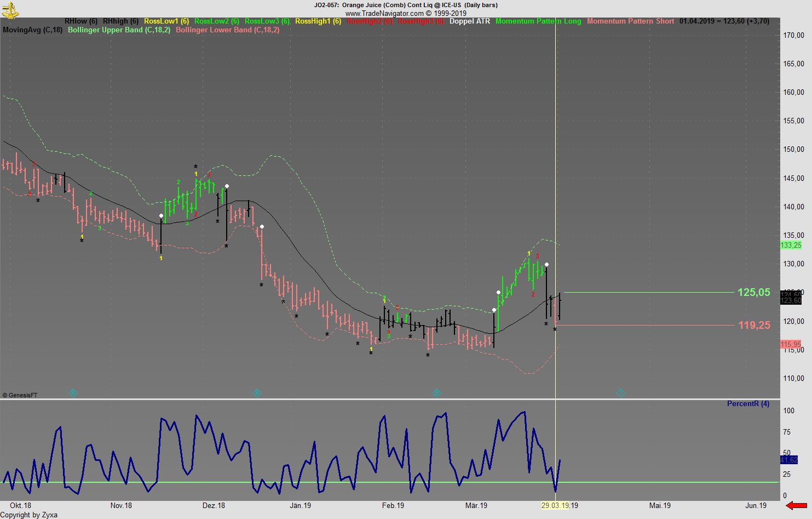Image resolution: width=812 pixels, height=519 pixels.
Task: Click the question-mark diamond near Mai.19
Action: [620, 392]
